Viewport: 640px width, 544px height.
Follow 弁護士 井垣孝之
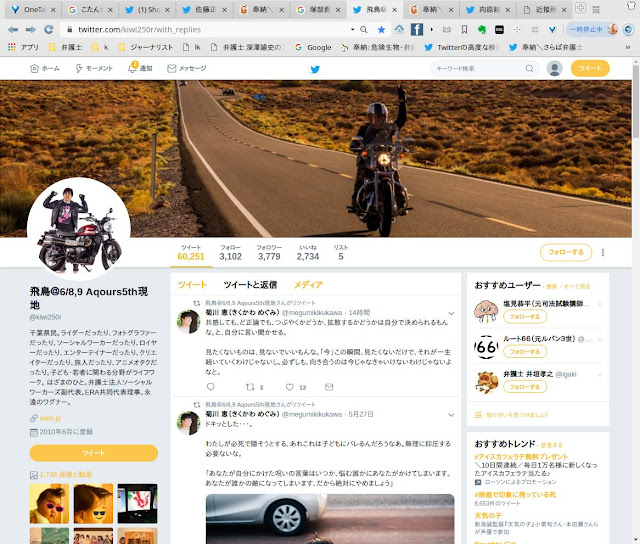click(x=525, y=387)
